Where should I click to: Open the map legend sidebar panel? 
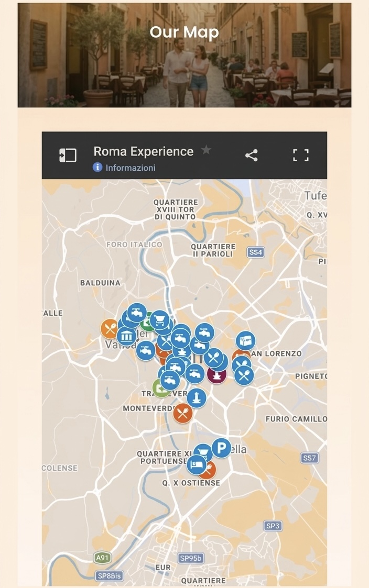pyautogui.click(x=68, y=156)
